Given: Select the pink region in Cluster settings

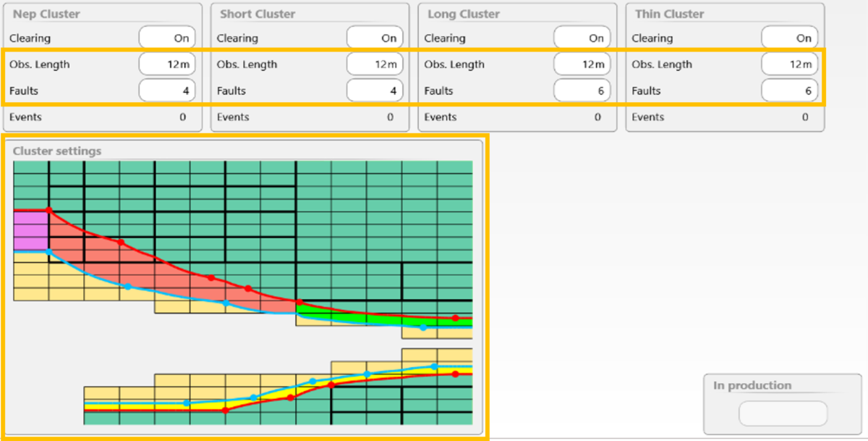Looking at the screenshot, I should tap(30, 230).
